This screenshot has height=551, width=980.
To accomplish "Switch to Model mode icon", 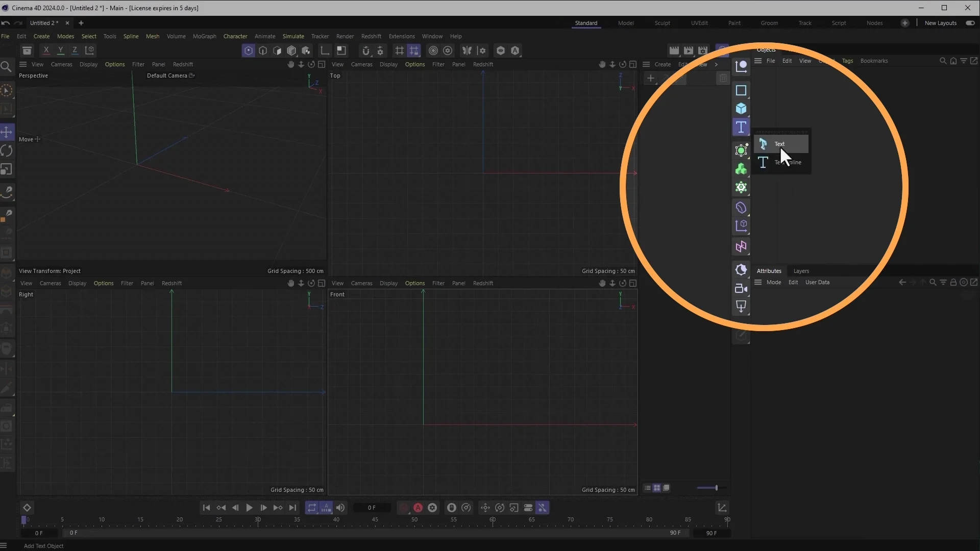I will coord(291,51).
